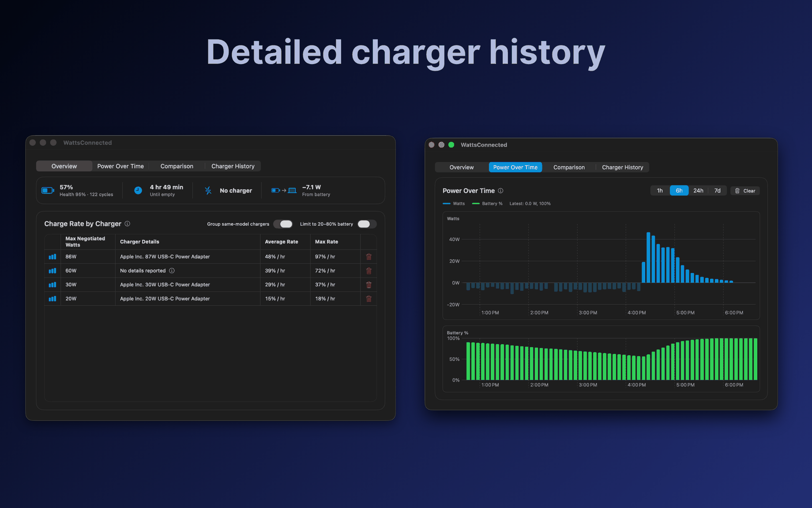This screenshot has width=812, height=508.
Task: Open Charger History tab in left window
Action: [x=233, y=166]
